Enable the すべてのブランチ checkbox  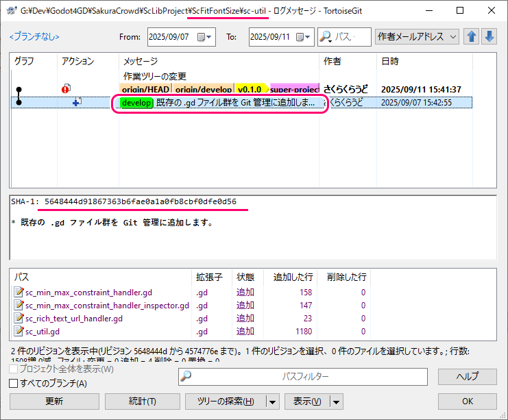click(x=14, y=384)
